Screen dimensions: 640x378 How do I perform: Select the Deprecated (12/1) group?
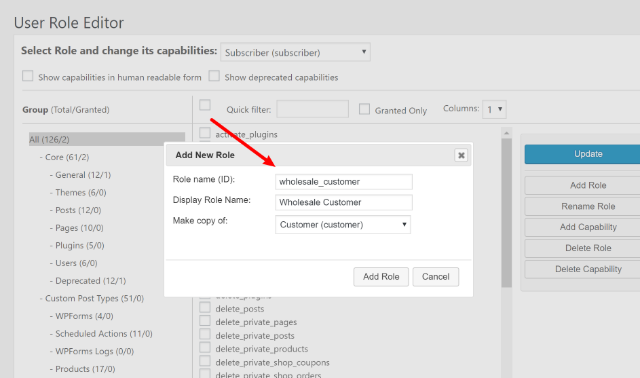[x=91, y=281]
